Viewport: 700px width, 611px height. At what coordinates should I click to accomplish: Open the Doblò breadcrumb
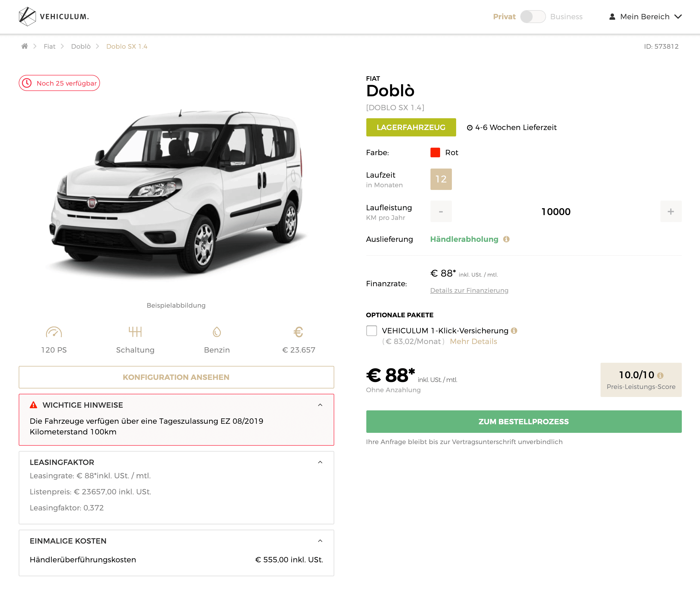click(81, 46)
